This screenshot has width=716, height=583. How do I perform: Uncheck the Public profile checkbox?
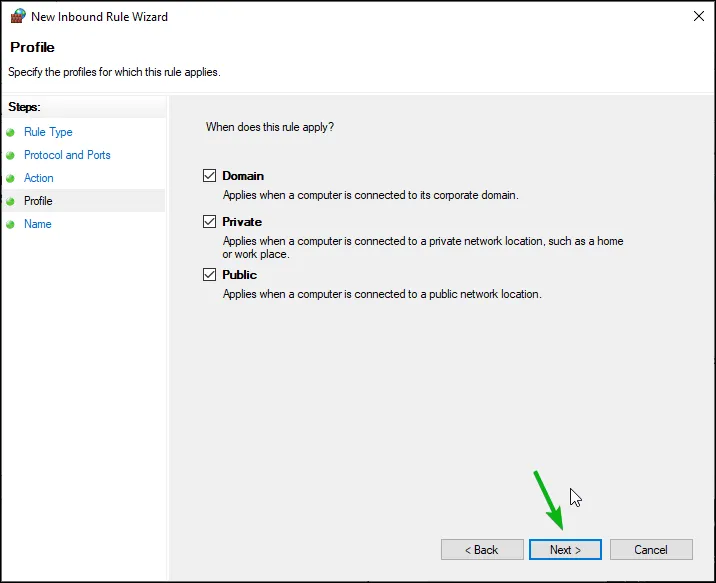[209, 274]
